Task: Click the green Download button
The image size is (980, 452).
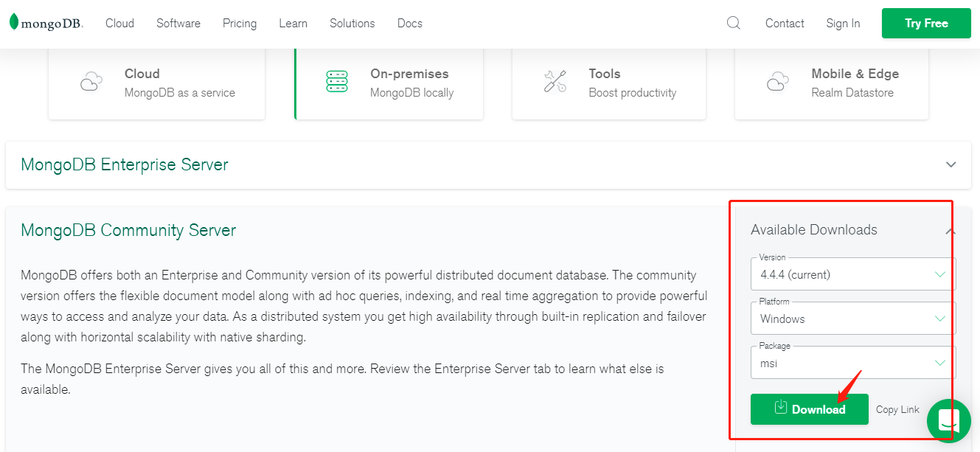Action: click(810, 409)
